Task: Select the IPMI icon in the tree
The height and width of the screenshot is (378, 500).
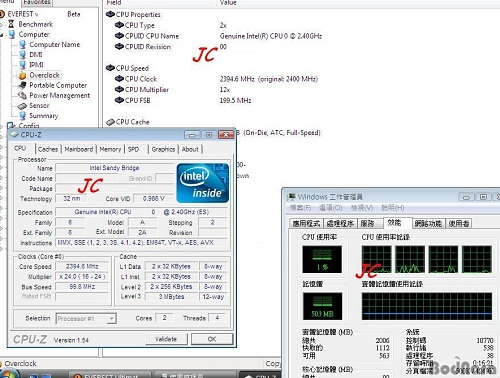Action: click(x=23, y=64)
